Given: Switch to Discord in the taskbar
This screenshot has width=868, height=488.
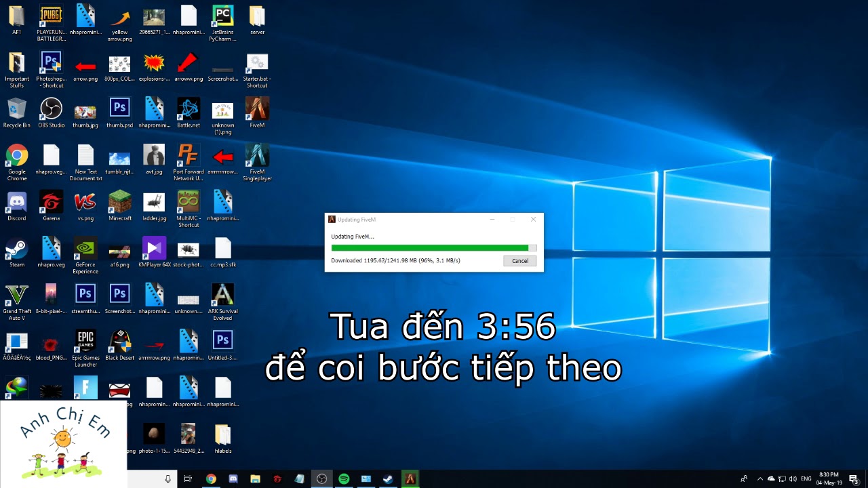Looking at the screenshot, I should point(233,479).
